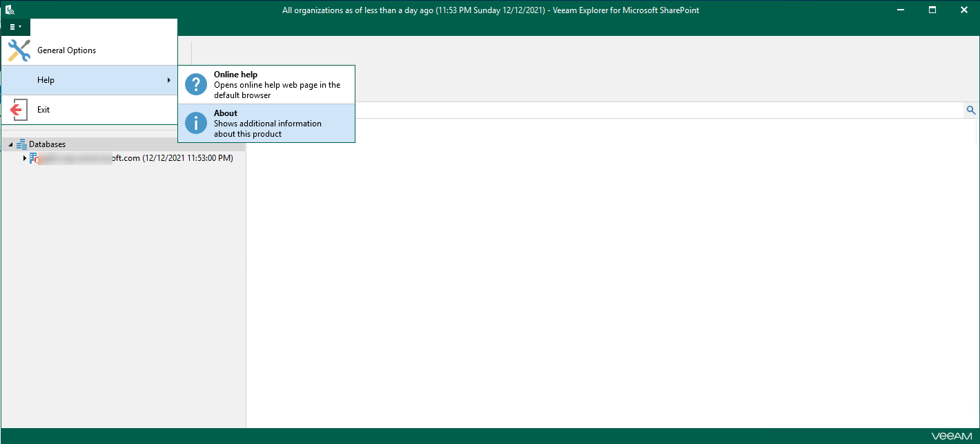The width and height of the screenshot is (980, 444).
Task: Select the organization backup dated 12/12/2021
Action: 138,158
